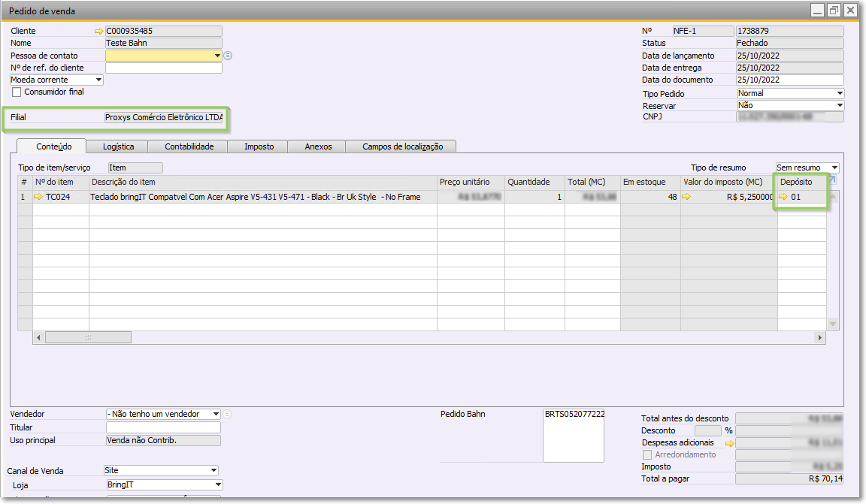Click the Tipo de item/serviço Item field
866x504 pixels.
[x=135, y=167]
